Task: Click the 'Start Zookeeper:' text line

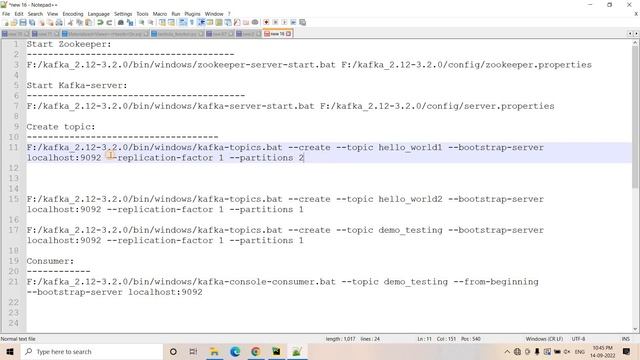Action: (x=69, y=44)
